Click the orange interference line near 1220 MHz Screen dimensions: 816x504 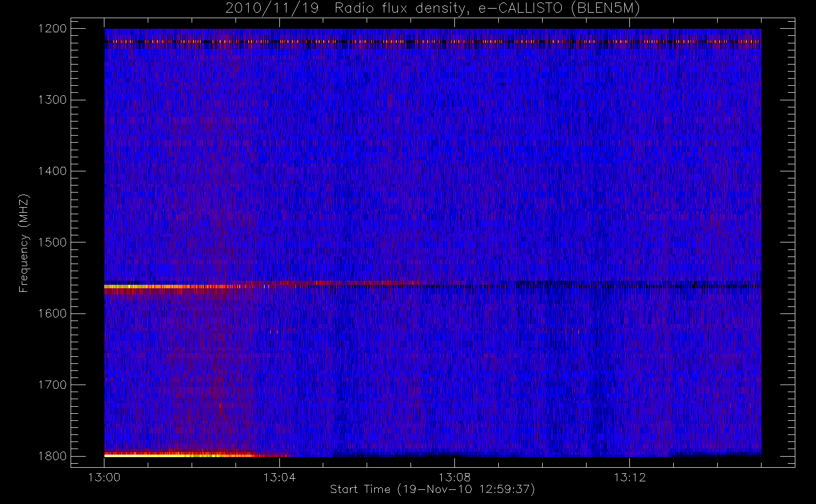coord(433,41)
